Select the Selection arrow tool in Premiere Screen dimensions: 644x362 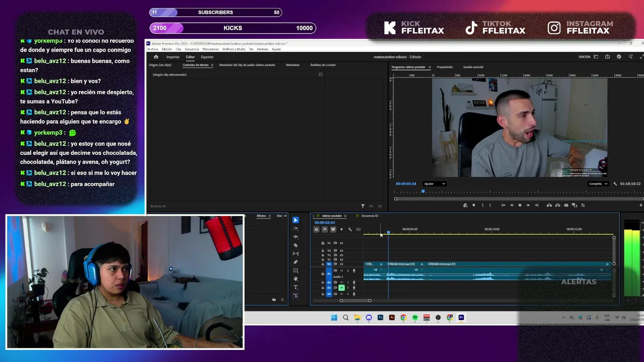pos(296,220)
